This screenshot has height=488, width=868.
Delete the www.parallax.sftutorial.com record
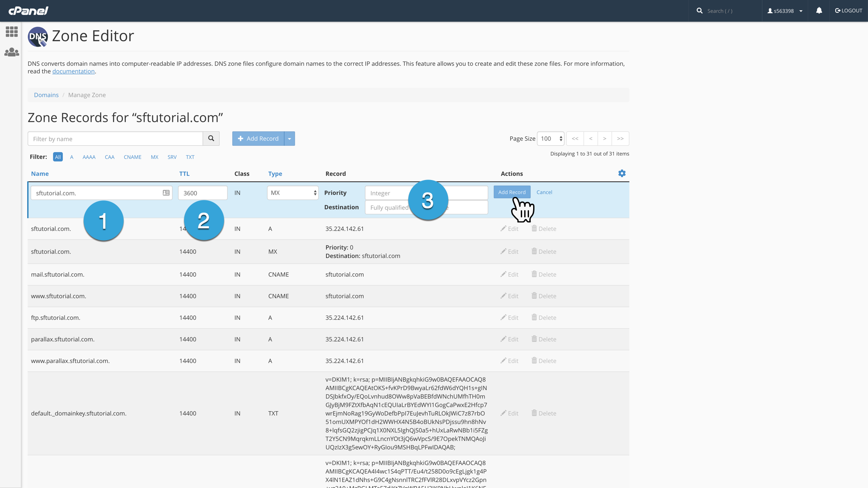[544, 361]
